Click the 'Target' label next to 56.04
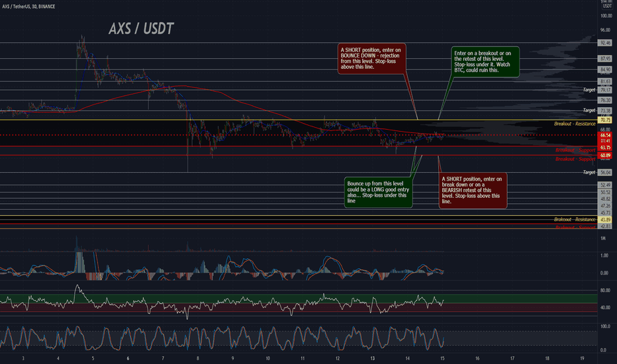The height and width of the screenshot is (364, 617). click(589, 172)
